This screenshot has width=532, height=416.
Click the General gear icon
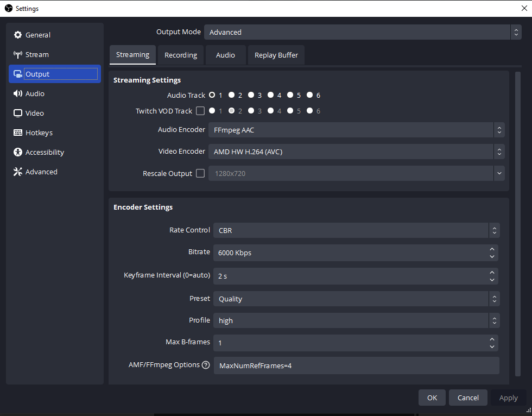coord(17,35)
